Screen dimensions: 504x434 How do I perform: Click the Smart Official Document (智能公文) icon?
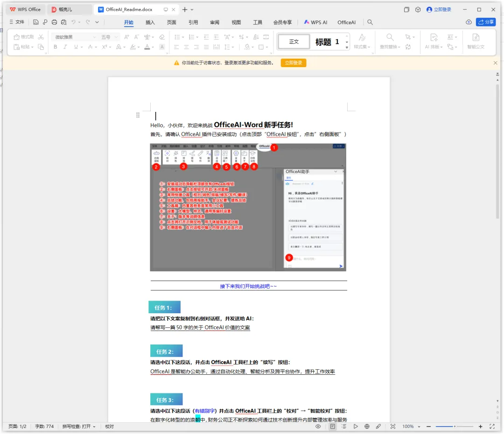pyautogui.click(x=476, y=41)
